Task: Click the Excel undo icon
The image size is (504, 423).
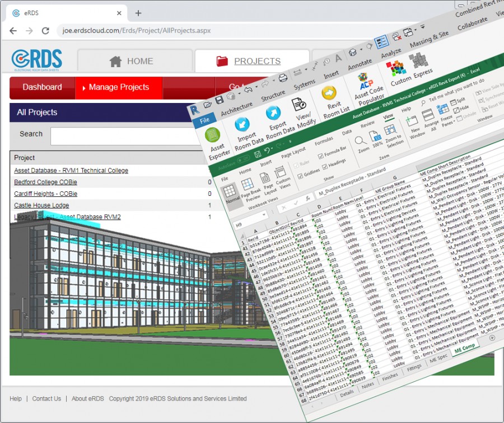Action: pyautogui.click(x=267, y=151)
